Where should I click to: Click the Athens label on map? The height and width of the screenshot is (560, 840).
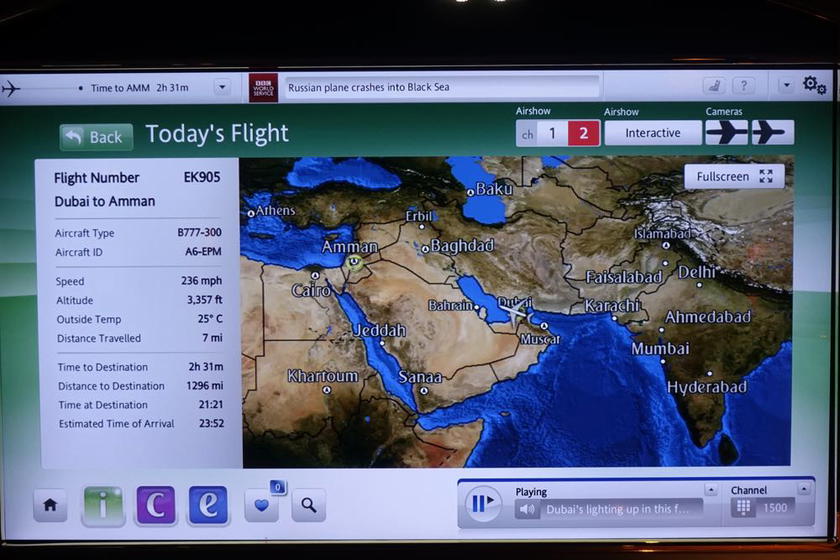tap(275, 211)
